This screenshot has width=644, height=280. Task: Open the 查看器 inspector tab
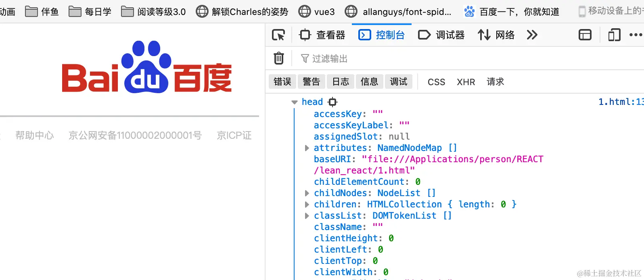322,35
